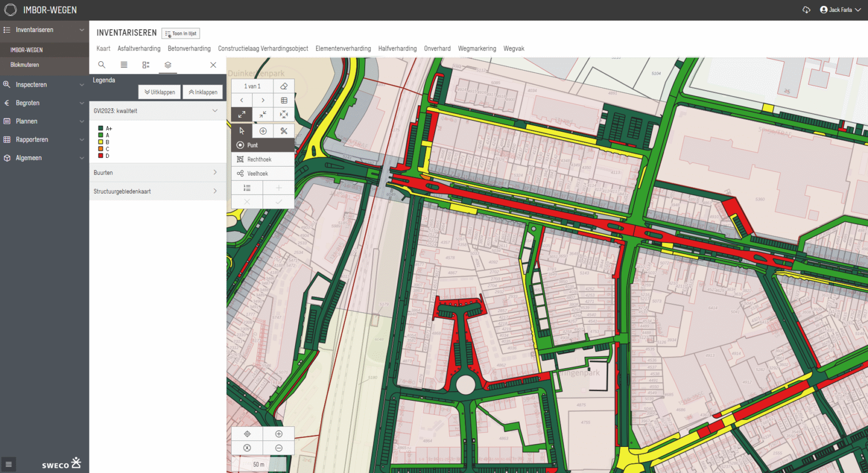Click the locate position icon
This screenshot has height=473, width=868.
(247, 434)
